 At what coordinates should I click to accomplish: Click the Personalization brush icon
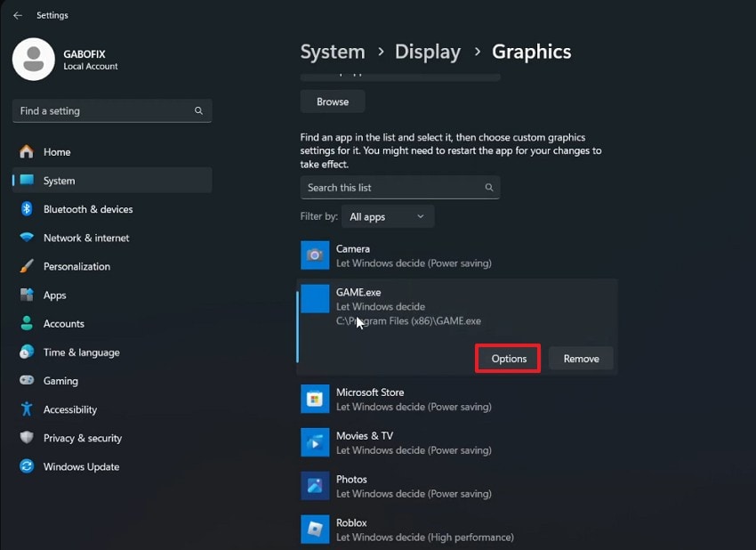coord(25,266)
